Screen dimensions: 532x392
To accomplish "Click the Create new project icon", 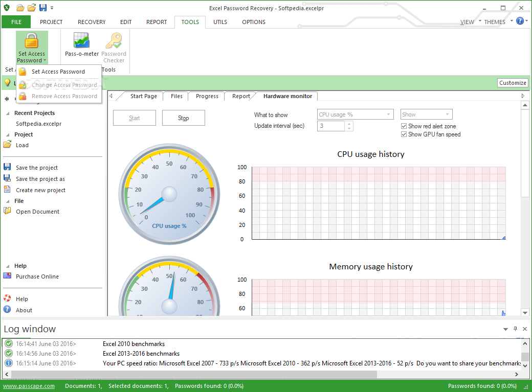I will [7, 189].
